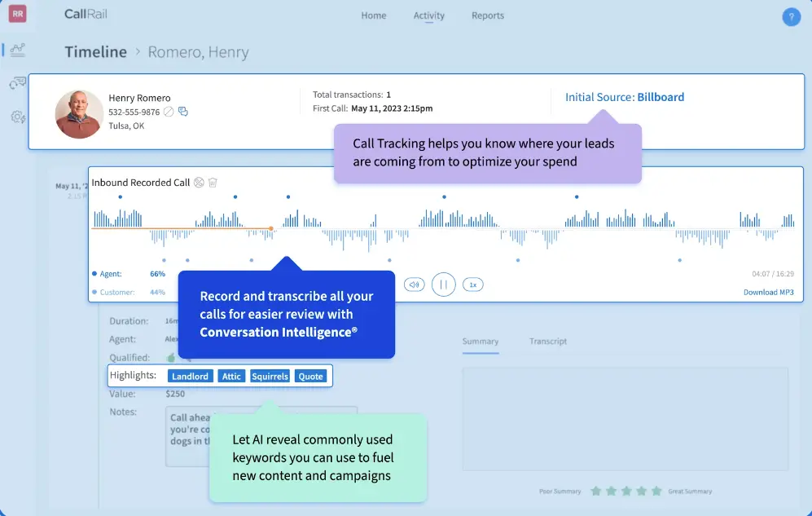The height and width of the screenshot is (516, 812).
Task: Open the lead center chat sidebar icon
Action: [18, 83]
